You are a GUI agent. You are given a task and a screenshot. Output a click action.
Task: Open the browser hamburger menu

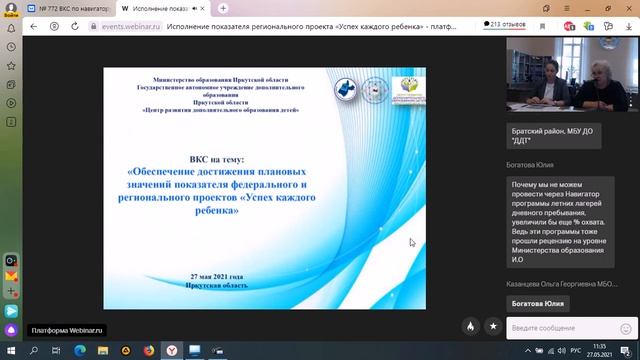click(567, 8)
